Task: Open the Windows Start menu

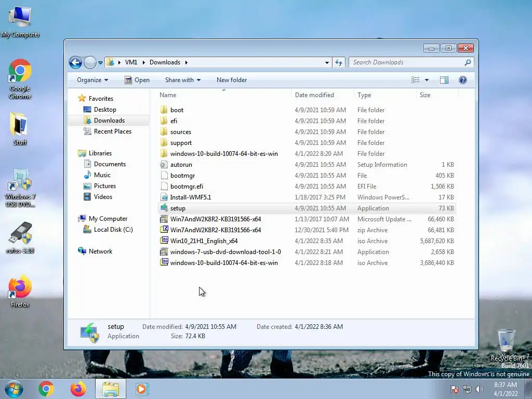Action: click(14, 389)
